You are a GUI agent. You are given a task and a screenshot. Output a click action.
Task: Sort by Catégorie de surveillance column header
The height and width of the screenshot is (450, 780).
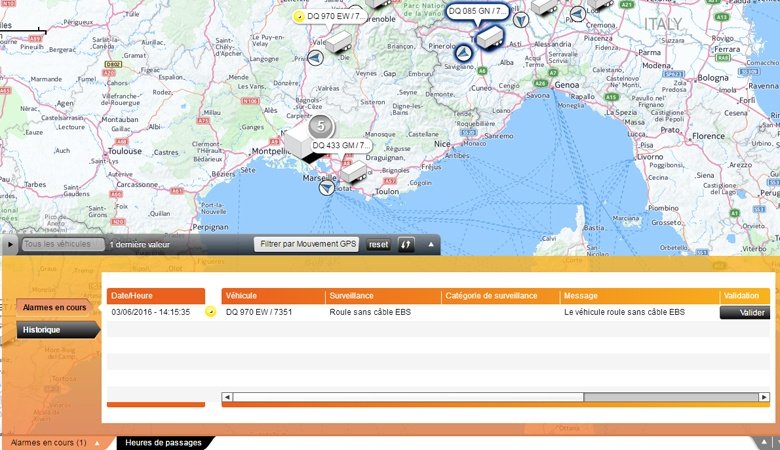point(500,295)
